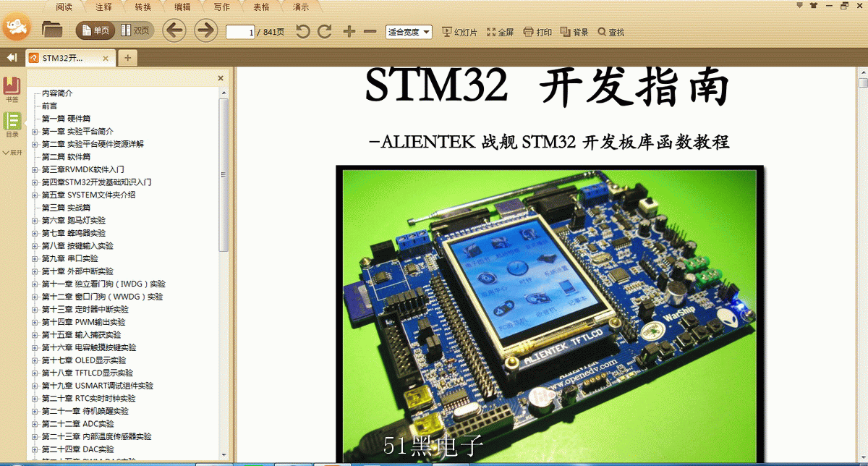Viewport: 868px width, 466px height.
Task: Switch to the 写作 tab
Action: (x=222, y=7)
